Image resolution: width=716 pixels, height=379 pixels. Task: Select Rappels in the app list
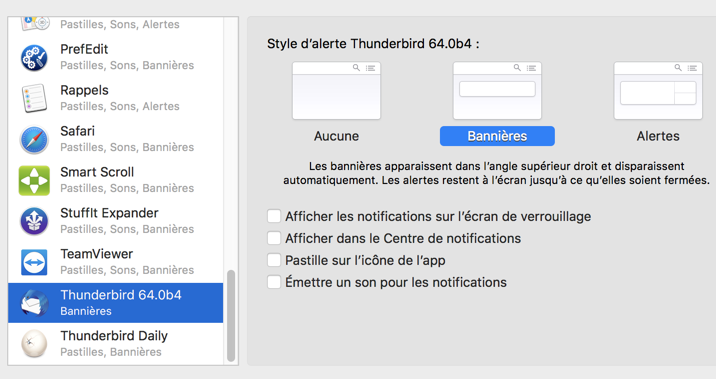tap(116, 98)
